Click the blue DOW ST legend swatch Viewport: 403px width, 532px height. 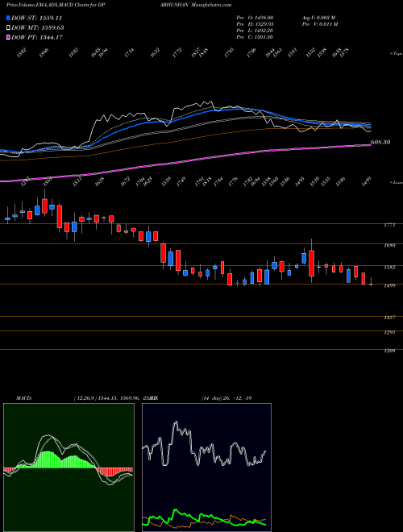(9, 18)
